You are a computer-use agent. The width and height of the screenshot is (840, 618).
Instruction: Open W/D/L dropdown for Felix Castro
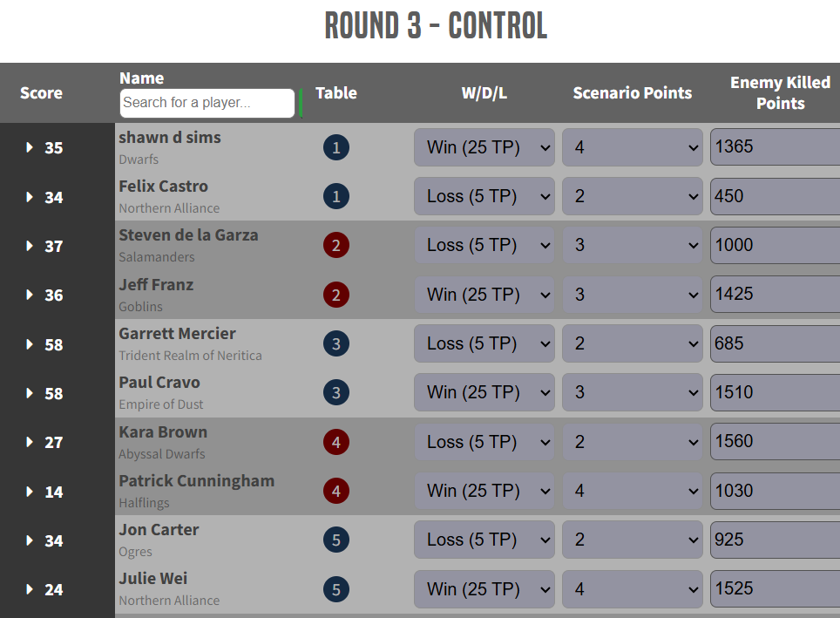point(484,197)
